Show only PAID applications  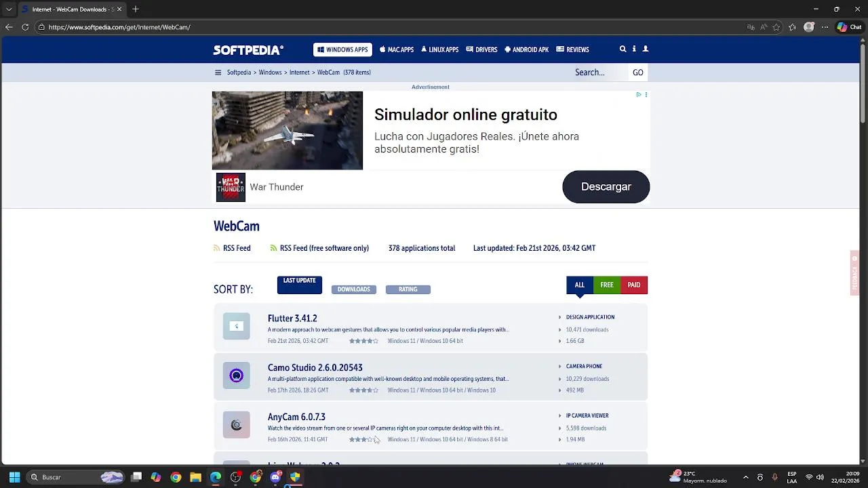(x=634, y=285)
